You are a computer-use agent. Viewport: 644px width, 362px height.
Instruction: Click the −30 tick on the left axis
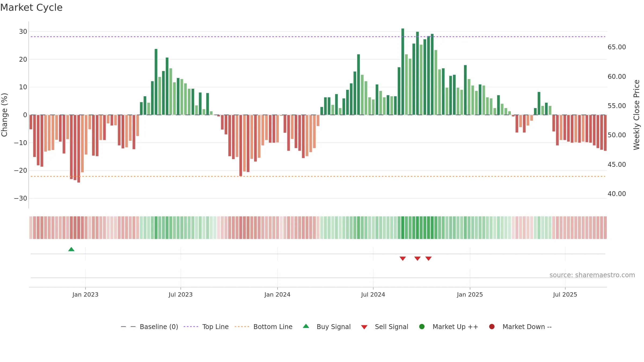[21, 198]
